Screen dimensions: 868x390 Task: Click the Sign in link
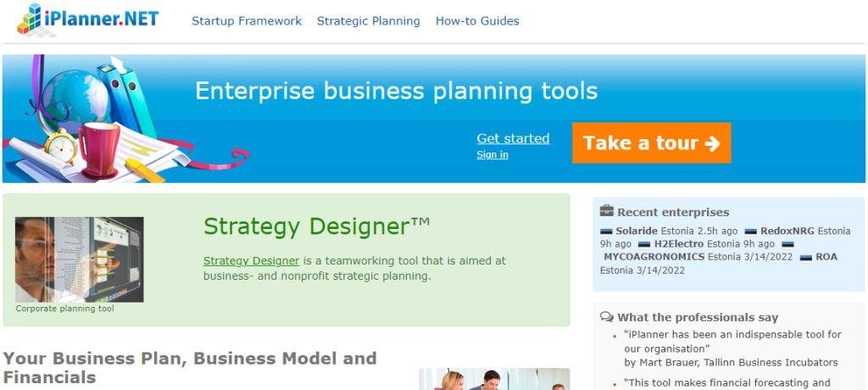[x=492, y=154]
